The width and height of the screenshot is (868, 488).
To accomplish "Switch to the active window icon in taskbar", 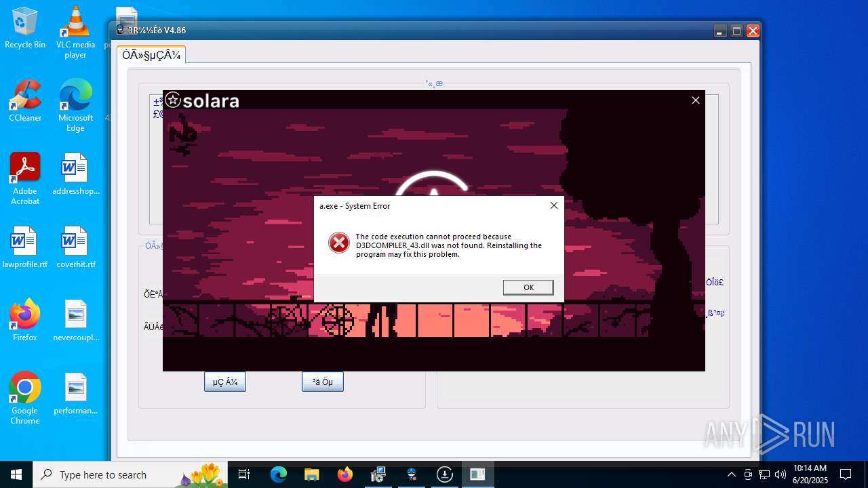I will click(477, 474).
